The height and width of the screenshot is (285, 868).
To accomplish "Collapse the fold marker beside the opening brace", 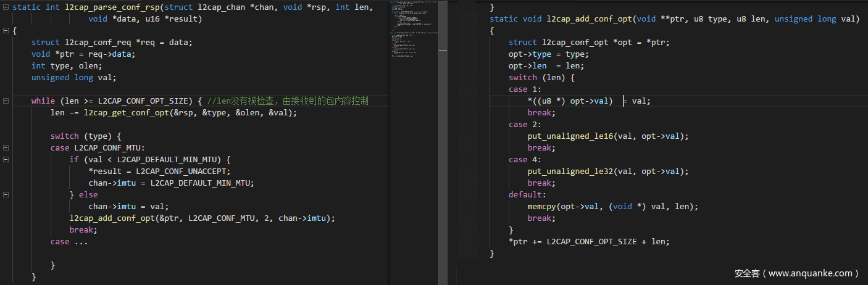I will click(x=6, y=31).
